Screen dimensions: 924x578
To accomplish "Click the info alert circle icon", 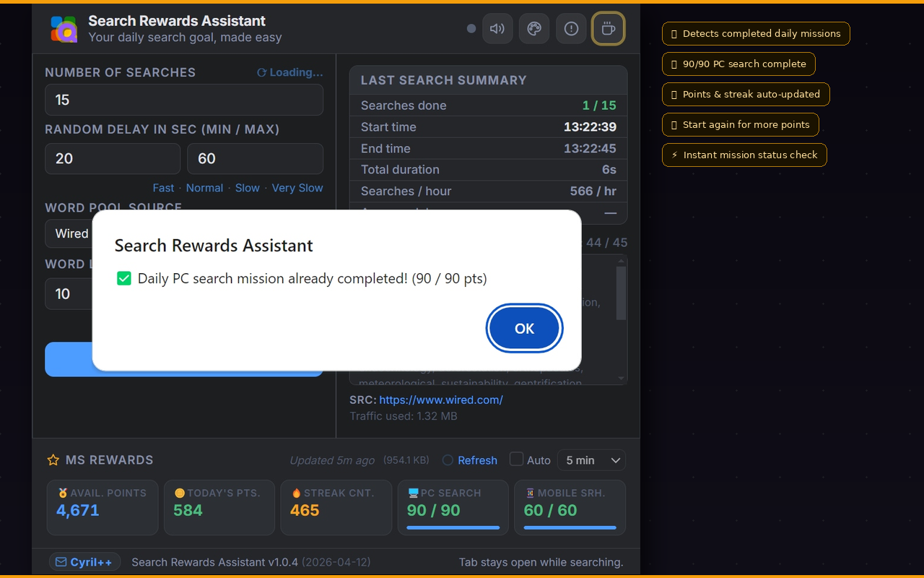I will click(571, 29).
